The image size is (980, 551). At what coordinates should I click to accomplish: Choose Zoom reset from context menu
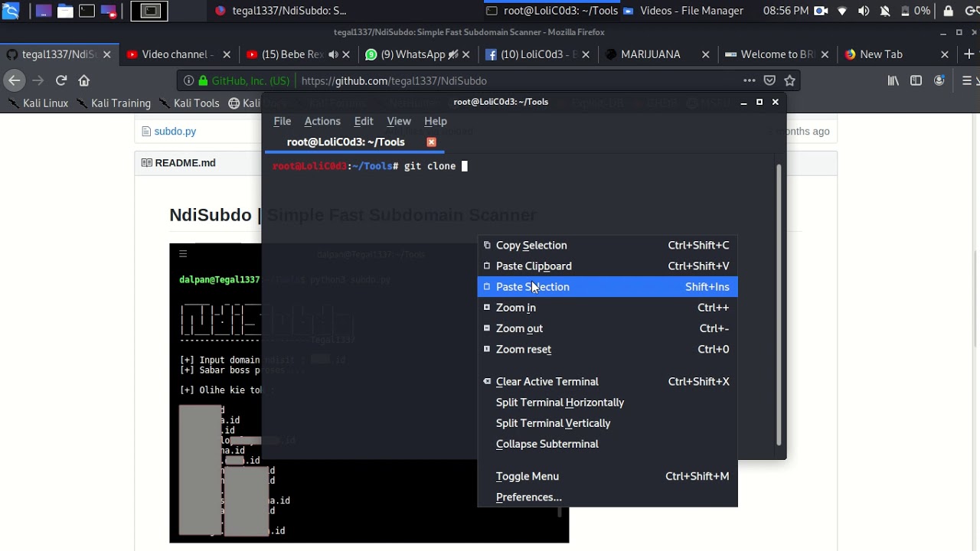607,348
